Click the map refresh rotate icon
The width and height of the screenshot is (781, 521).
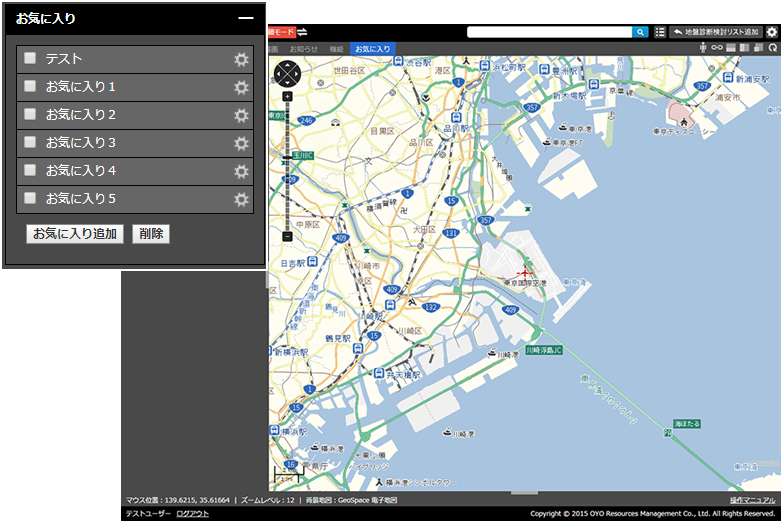pos(772,48)
